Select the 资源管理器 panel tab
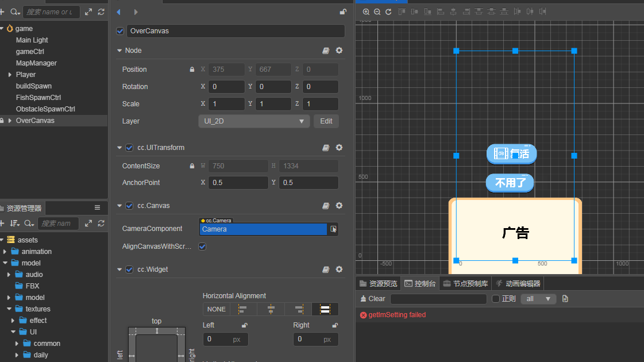This screenshot has height=362, width=644. tap(22, 208)
